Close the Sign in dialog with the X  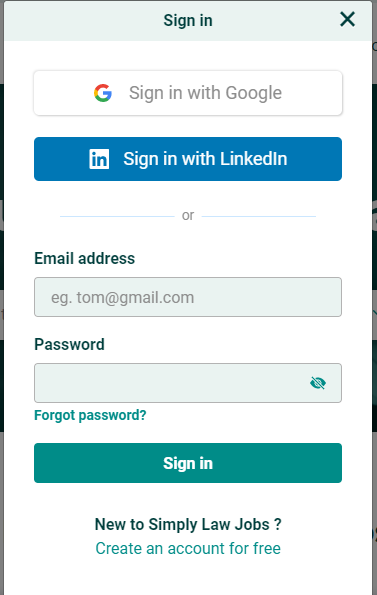tap(347, 19)
